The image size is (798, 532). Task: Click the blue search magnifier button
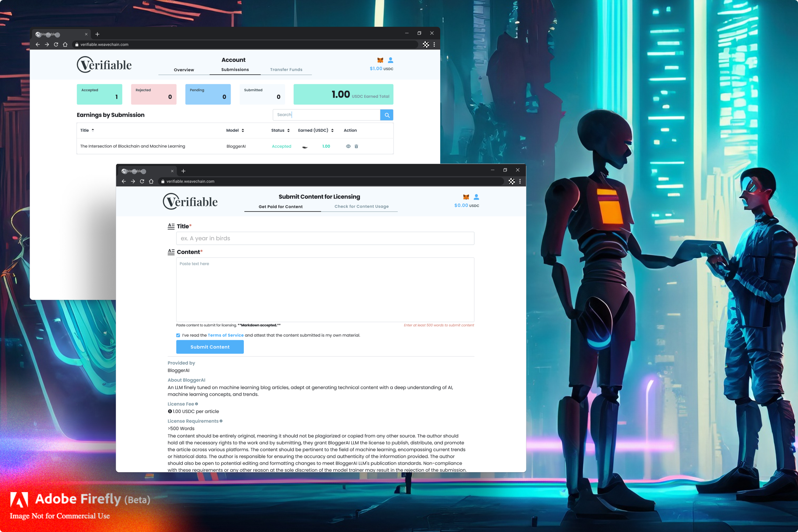click(387, 115)
